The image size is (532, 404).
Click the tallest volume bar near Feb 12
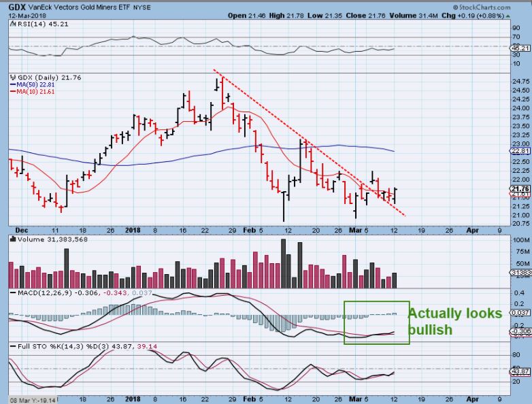pyautogui.click(x=283, y=264)
